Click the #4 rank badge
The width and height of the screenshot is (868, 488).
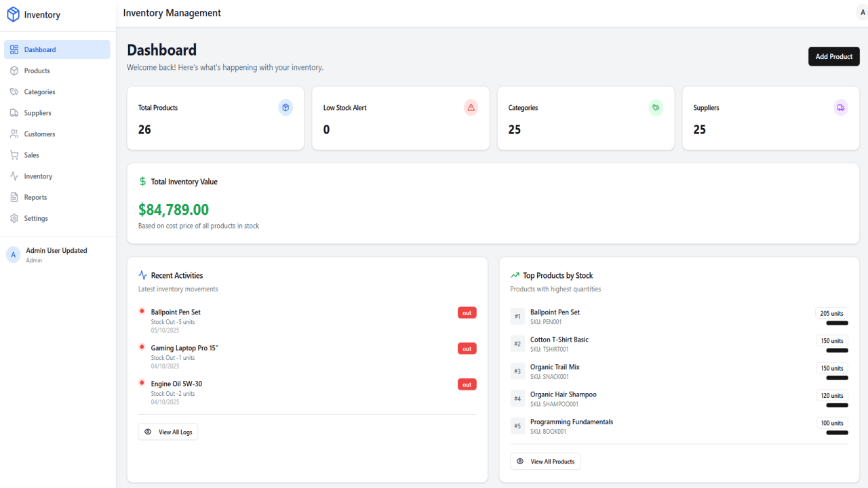517,399
